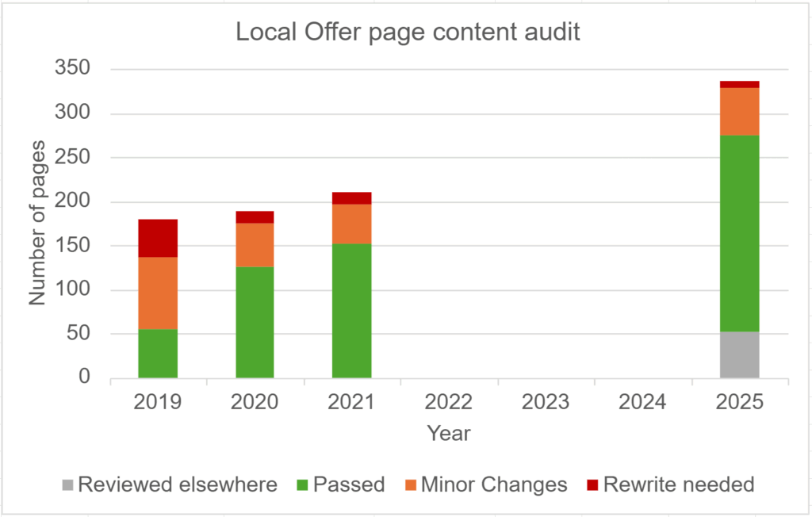Select the green Passed segment of the 2020 bar
The height and width of the screenshot is (517, 812).
[255, 322]
